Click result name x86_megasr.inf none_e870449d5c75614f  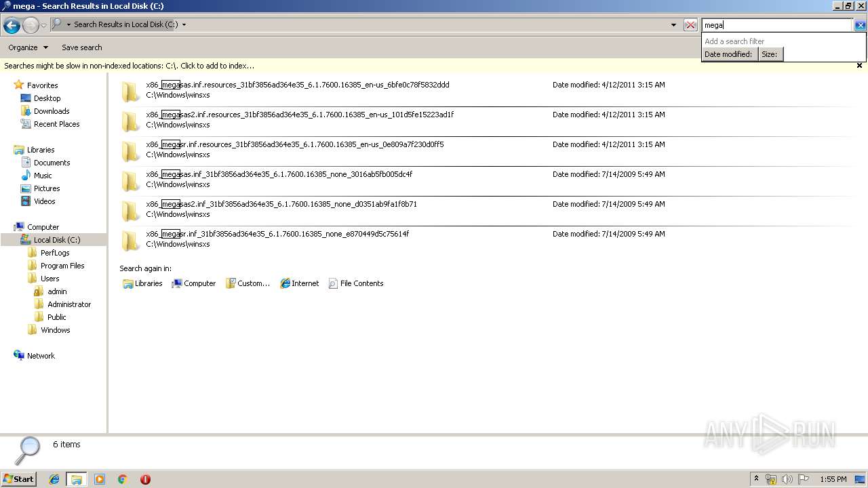[277, 234]
